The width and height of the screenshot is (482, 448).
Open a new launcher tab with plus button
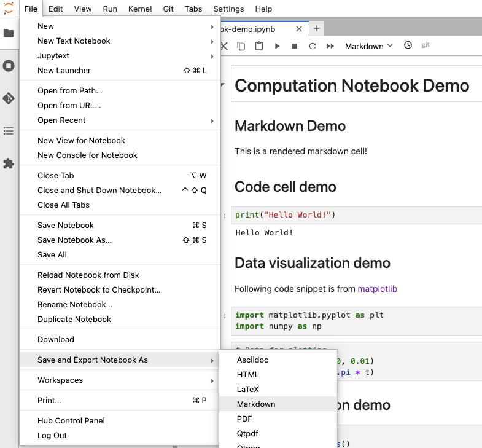tap(317, 29)
